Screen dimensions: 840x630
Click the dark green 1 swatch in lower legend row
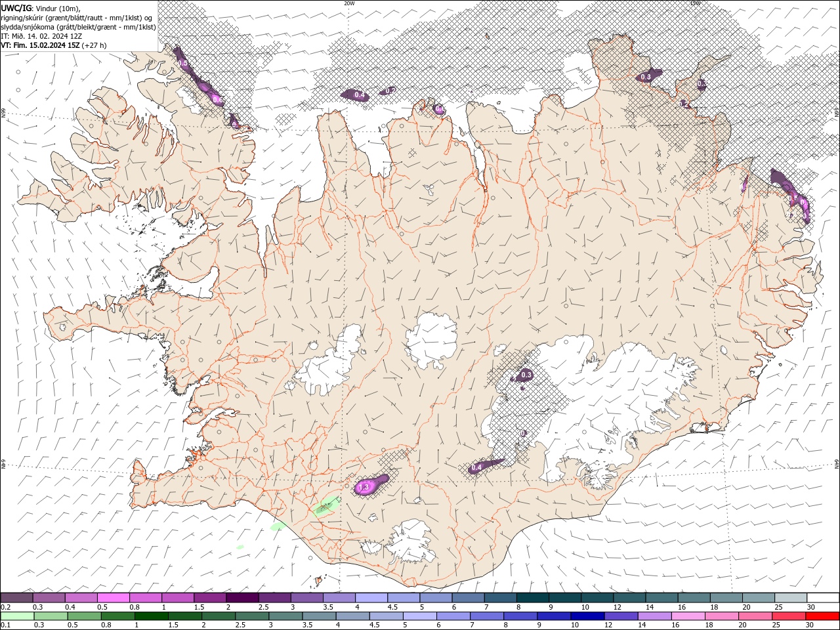(151, 616)
